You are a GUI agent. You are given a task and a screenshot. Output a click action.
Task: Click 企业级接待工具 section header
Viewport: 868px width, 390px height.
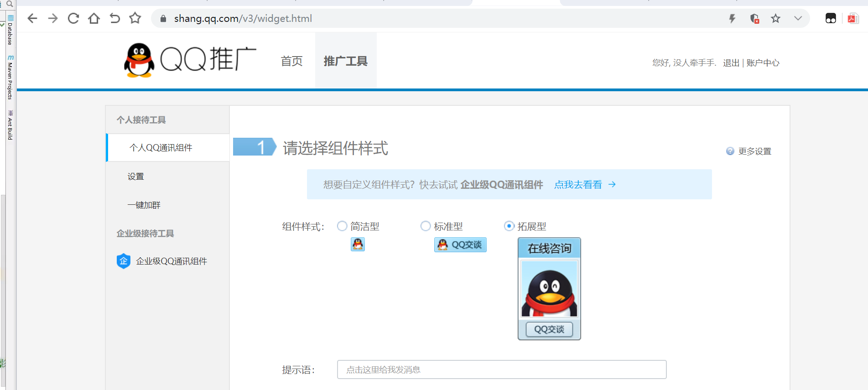pos(146,234)
